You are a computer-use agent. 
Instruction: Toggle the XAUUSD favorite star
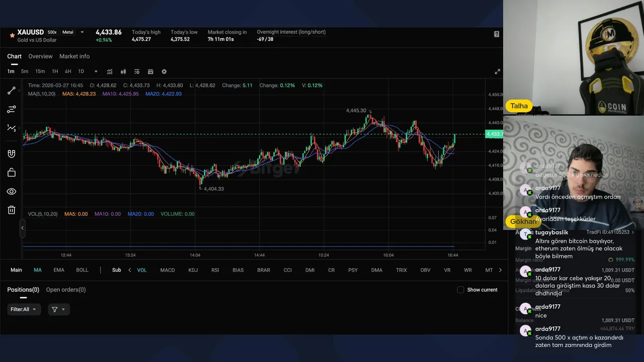coord(12,36)
